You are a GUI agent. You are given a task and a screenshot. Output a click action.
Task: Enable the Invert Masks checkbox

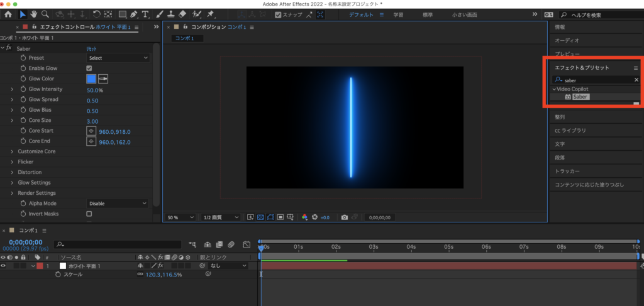pyautogui.click(x=89, y=214)
